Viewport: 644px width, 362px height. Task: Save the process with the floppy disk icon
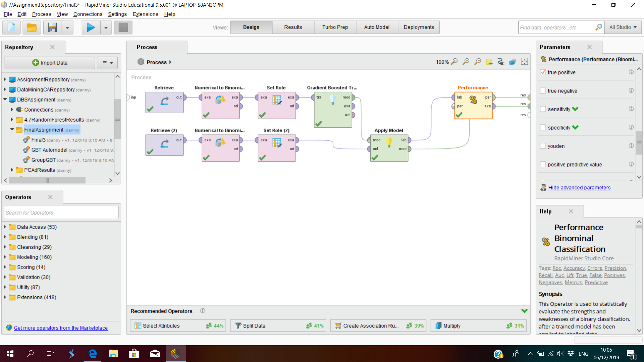tap(52, 27)
